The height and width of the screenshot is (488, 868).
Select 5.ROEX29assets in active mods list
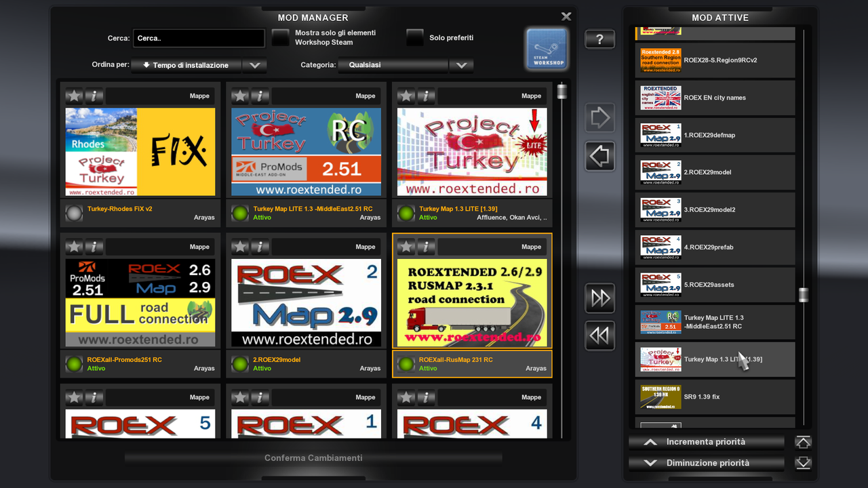click(x=715, y=285)
